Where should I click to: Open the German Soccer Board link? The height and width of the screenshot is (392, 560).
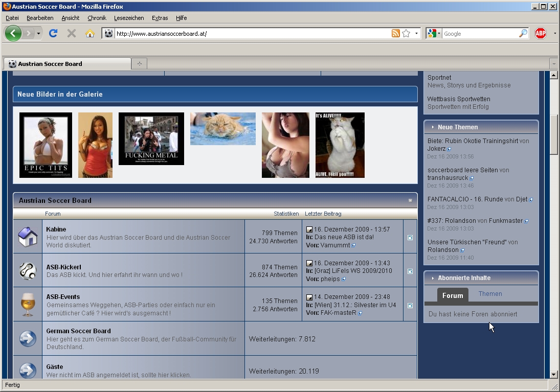(x=79, y=331)
